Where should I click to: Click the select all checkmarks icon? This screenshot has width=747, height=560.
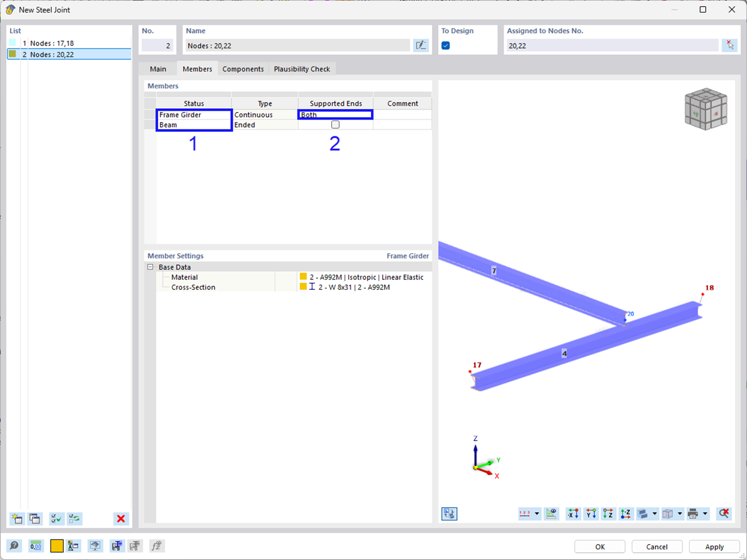point(57,518)
